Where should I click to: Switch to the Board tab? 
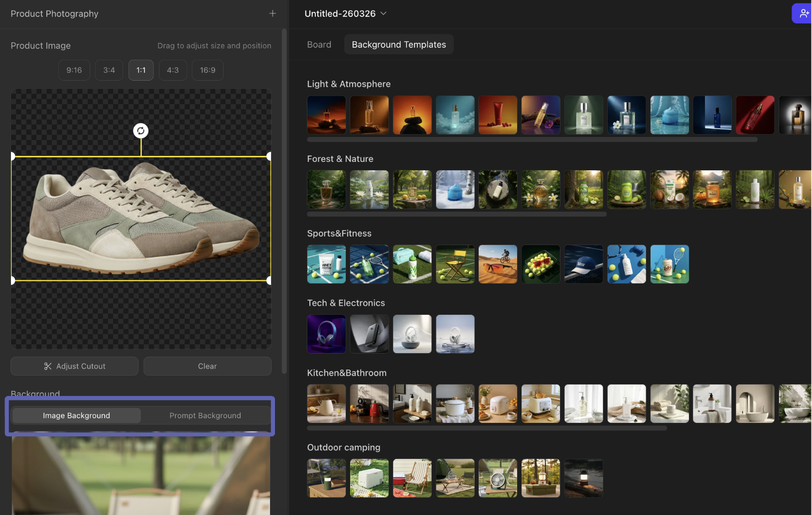319,44
